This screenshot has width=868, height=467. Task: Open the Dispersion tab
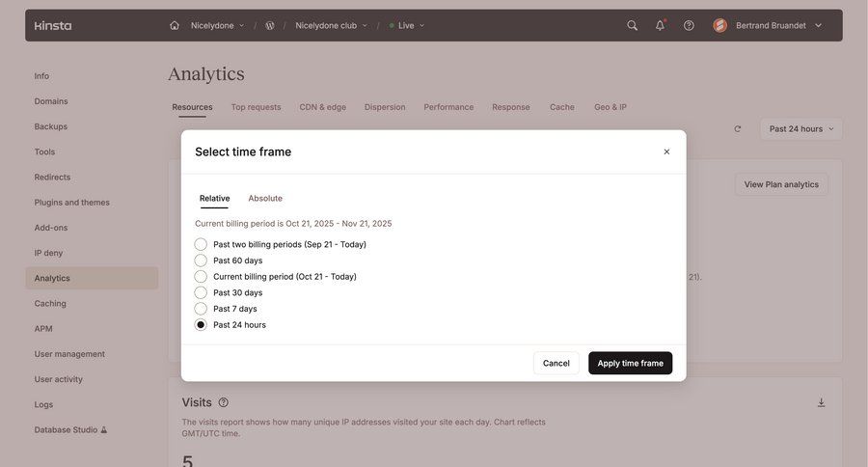coord(385,107)
